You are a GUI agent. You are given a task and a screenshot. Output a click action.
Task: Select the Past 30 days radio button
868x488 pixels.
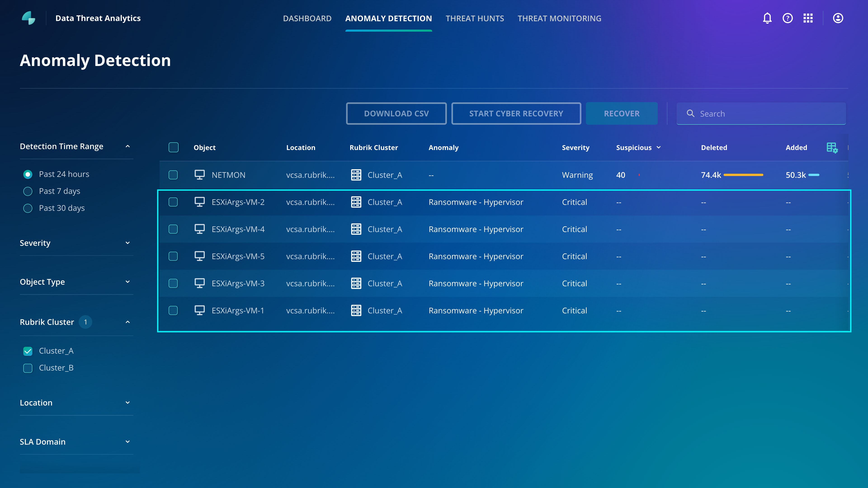[28, 208]
